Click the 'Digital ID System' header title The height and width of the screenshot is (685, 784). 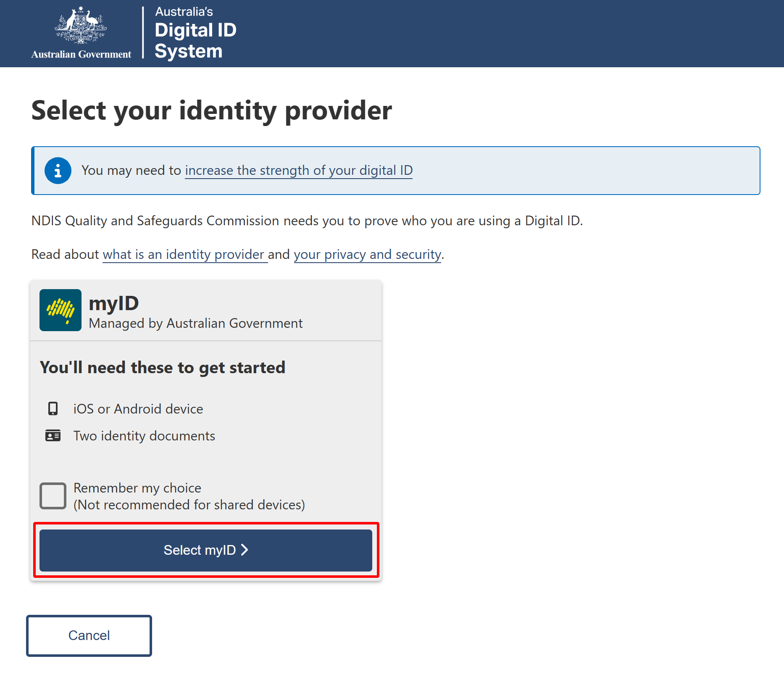point(195,40)
